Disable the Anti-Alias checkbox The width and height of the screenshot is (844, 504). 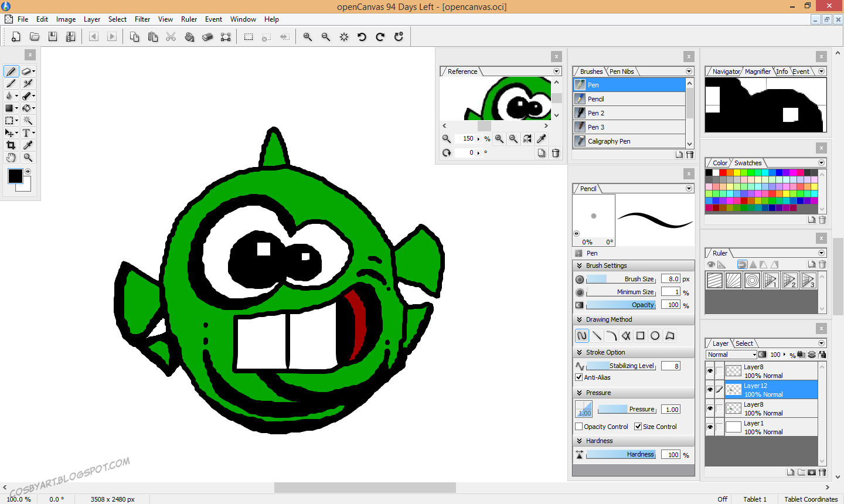[579, 377]
